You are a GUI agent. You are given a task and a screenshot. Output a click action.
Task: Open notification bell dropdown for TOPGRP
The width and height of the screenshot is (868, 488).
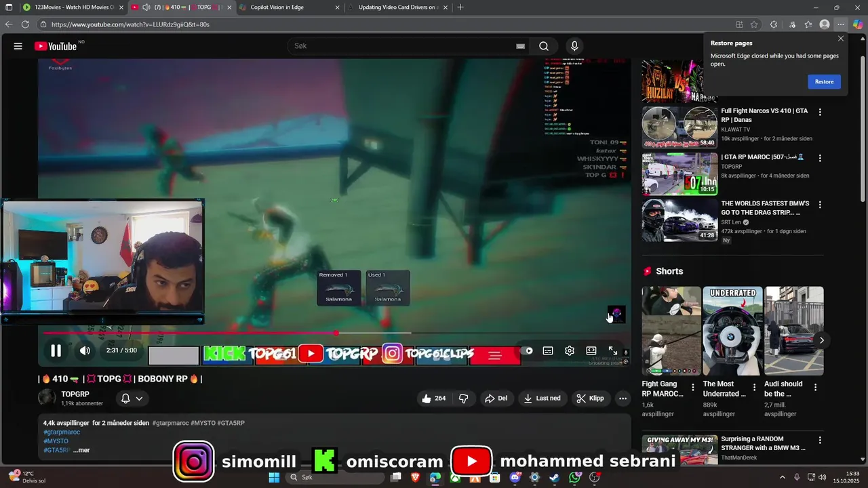(x=132, y=398)
